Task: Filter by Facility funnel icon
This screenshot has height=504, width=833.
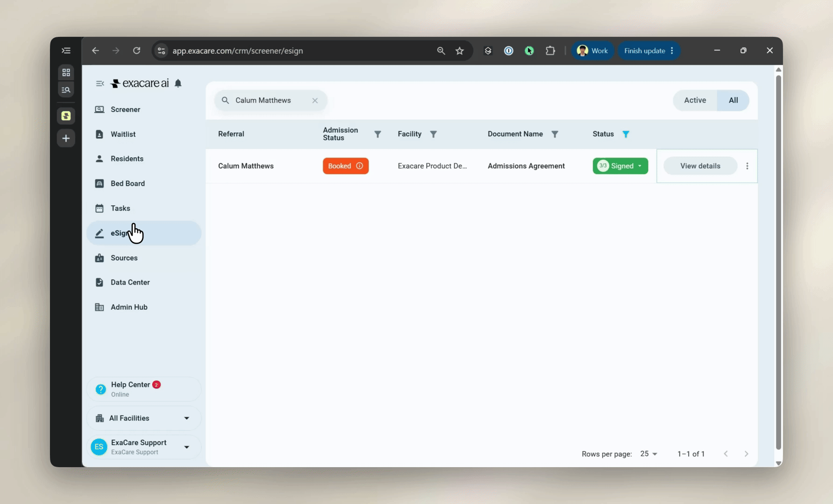Action: tap(433, 134)
